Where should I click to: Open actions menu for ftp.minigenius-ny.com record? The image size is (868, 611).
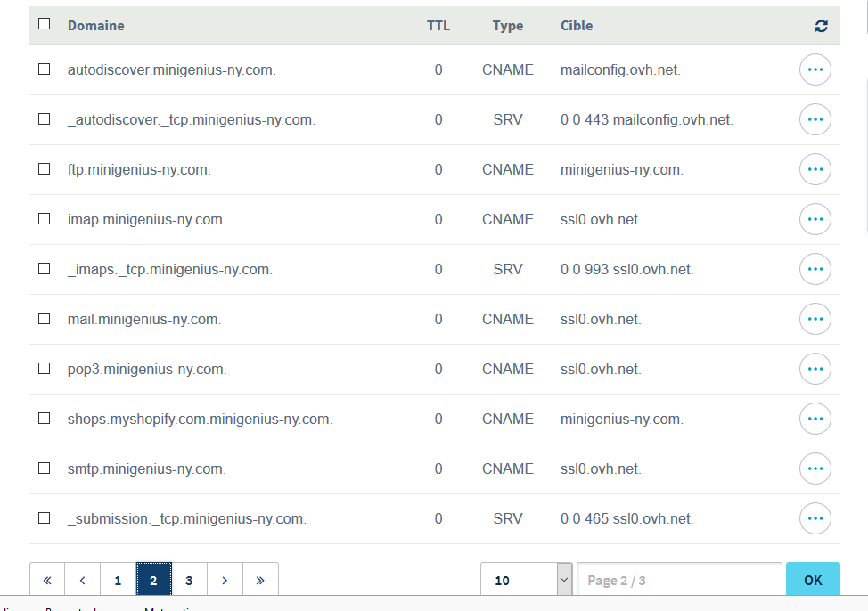coord(815,169)
